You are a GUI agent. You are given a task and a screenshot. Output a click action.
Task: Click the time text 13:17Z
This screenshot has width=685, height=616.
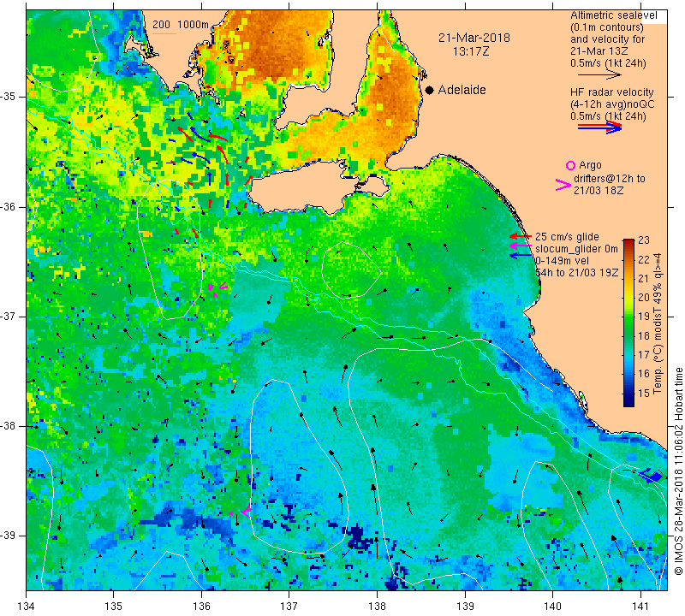pyautogui.click(x=470, y=51)
